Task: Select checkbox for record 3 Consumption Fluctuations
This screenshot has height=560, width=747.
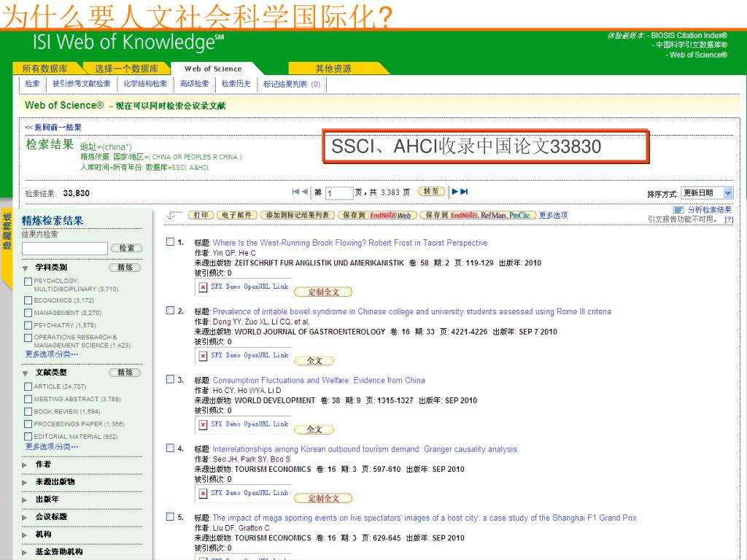Action: tap(170, 379)
